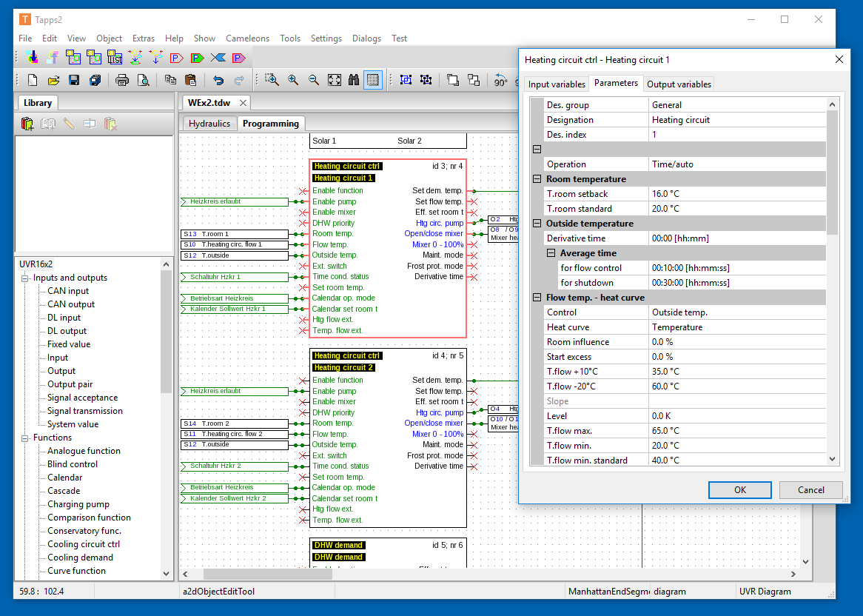The width and height of the screenshot is (863, 616).
Task: Click the add library book icon
Action: 27,124
